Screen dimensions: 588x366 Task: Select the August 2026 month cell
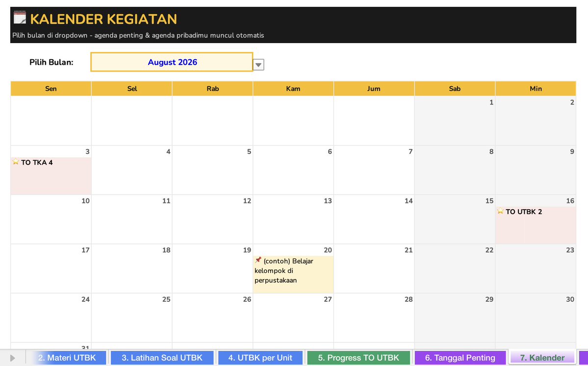pos(172,62)
